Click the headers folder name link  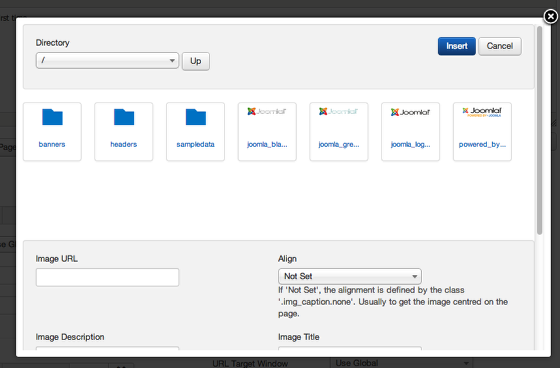[x=124, y=144]
